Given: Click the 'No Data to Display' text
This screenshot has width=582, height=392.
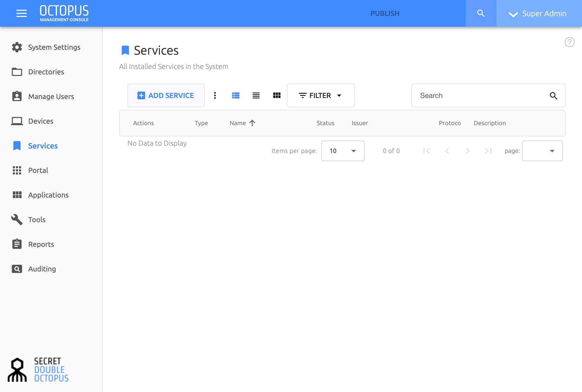Looking at the screenshot, I should (157, 143).
